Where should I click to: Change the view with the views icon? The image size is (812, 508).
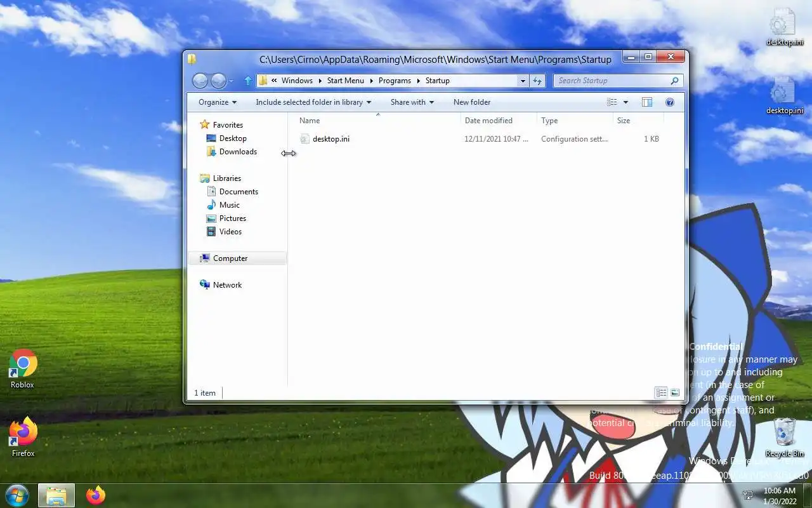click(612, 102)
